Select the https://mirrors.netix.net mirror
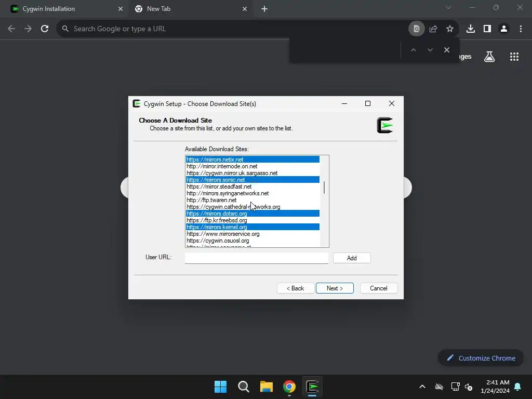The height and width of the screenshot is (399, 532). pyautogui.click(x=252, y=159)
